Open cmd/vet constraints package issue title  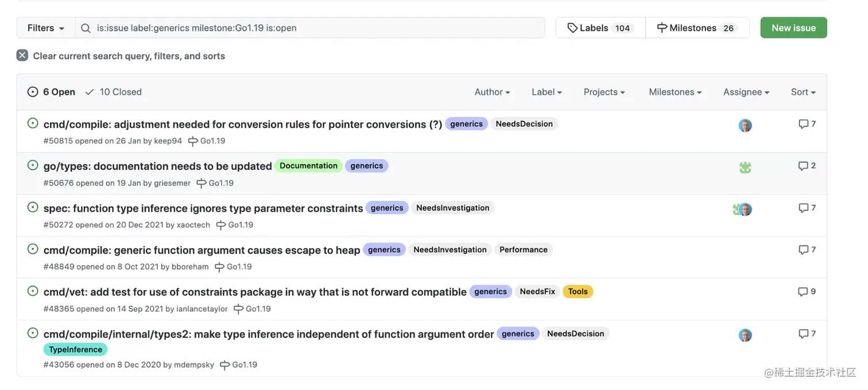[255, 292]
